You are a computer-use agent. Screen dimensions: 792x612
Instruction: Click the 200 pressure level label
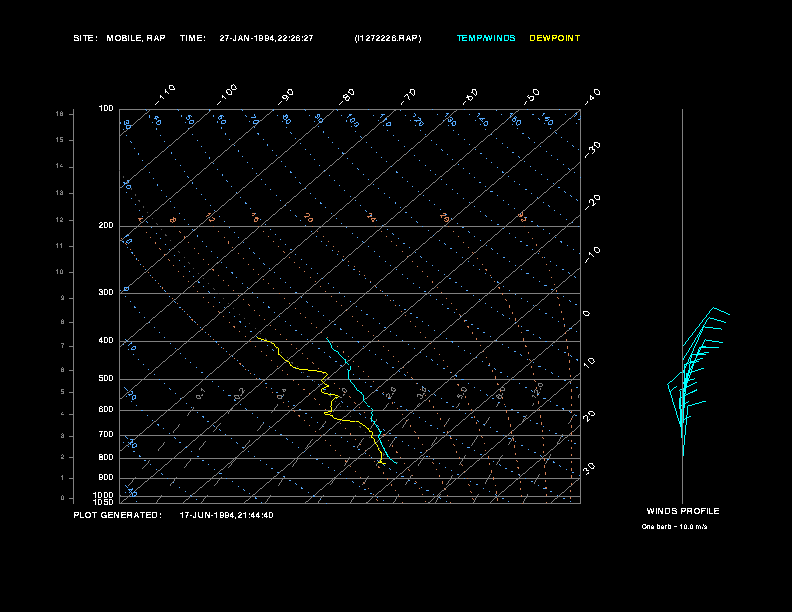pos(106,225)
